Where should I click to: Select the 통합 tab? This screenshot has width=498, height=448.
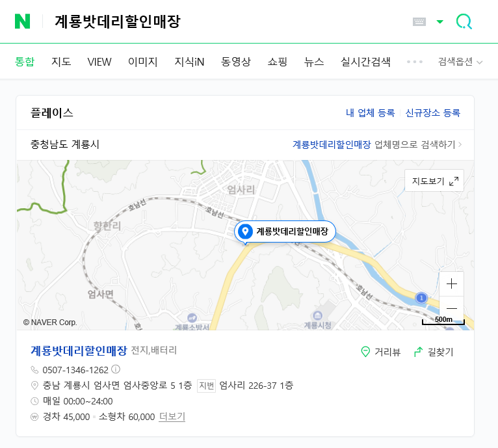pos(25,62)
